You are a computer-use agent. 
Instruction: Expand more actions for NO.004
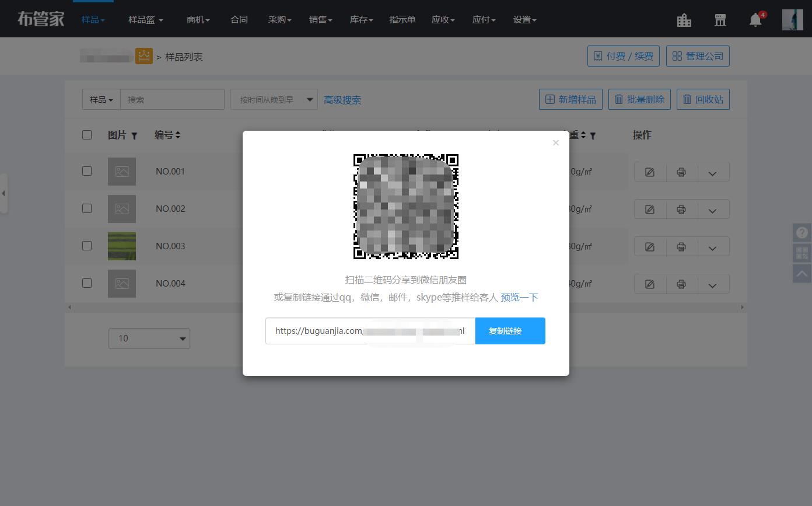click(x=713, y=284)
